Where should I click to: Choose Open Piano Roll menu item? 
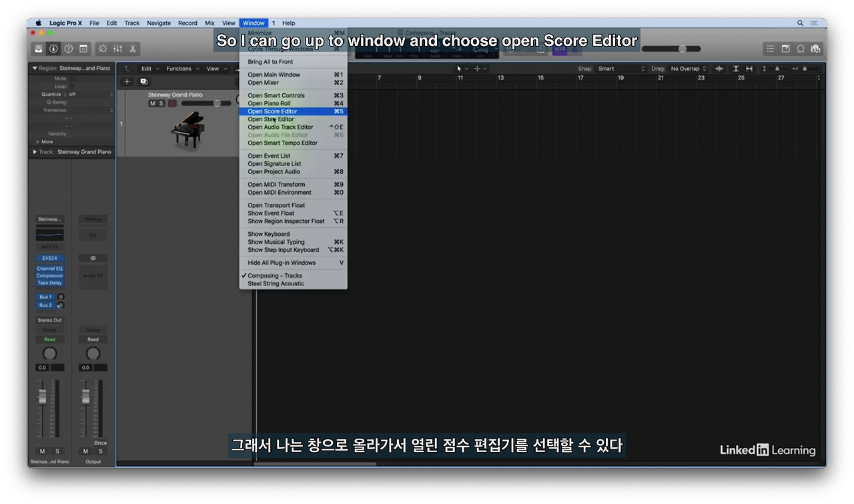click(293, 103)
